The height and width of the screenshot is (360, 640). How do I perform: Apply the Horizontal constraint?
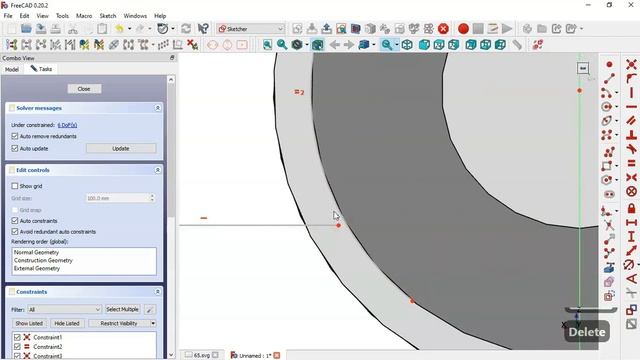[631, 107]
